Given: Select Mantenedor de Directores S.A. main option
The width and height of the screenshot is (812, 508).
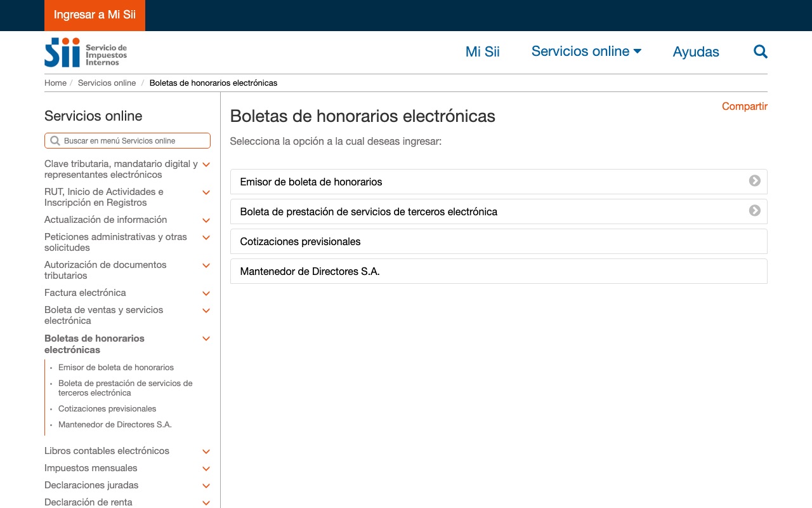Looking at the screenshot, I should coord(499,271).
